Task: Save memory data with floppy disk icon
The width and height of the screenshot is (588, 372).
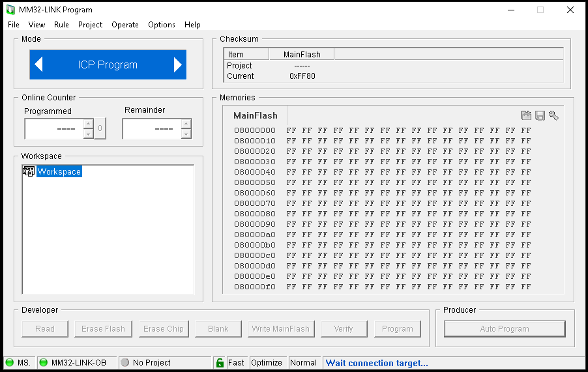Action: click(540, 115)
